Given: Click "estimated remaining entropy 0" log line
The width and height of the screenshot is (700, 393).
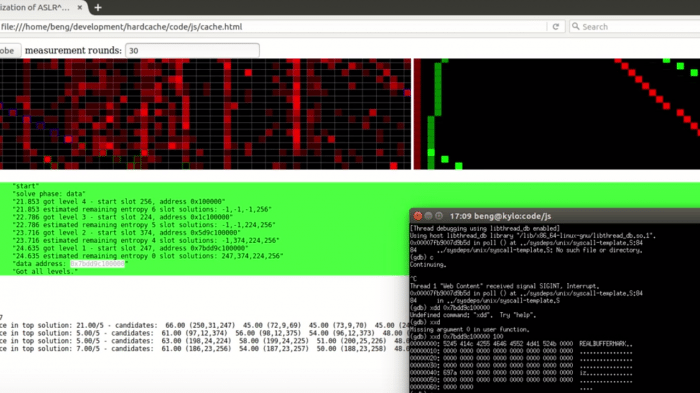Looking at the screenshot, I should tap(148, 256).
